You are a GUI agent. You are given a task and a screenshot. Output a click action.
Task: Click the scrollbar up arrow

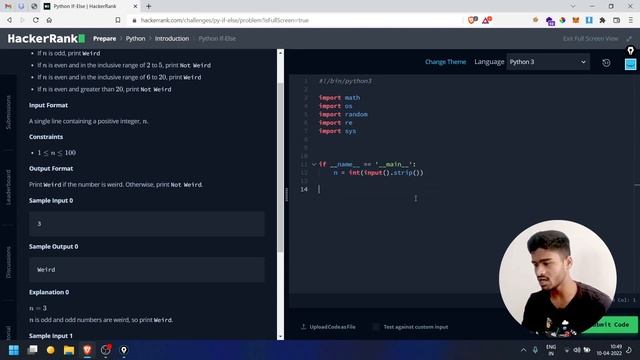[x=280, y=53]
